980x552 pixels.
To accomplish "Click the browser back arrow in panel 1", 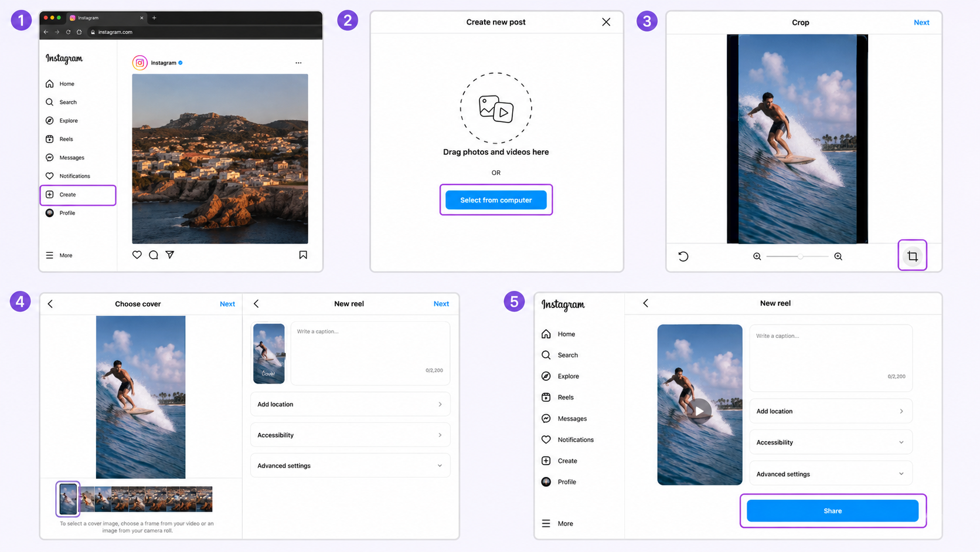I will tap(46, 32).
